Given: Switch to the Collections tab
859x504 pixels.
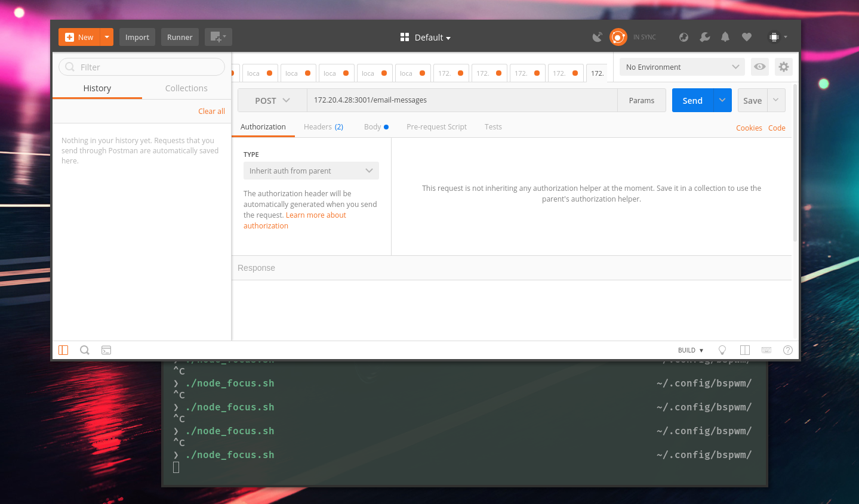Looking at the screenshot, I should pos(186,88).
